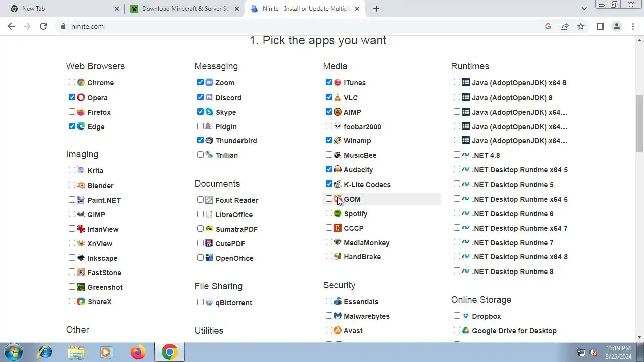The width and height of the screenshot is (644, 362).
Task: Click the Edge browser icon
Action: (x=81, y=126)
